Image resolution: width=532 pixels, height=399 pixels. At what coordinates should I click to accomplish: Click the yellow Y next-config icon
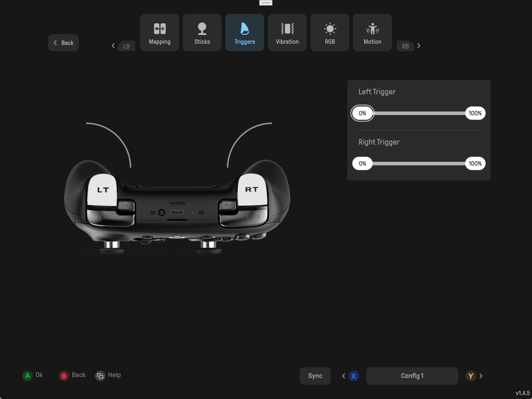click(471, 376)
